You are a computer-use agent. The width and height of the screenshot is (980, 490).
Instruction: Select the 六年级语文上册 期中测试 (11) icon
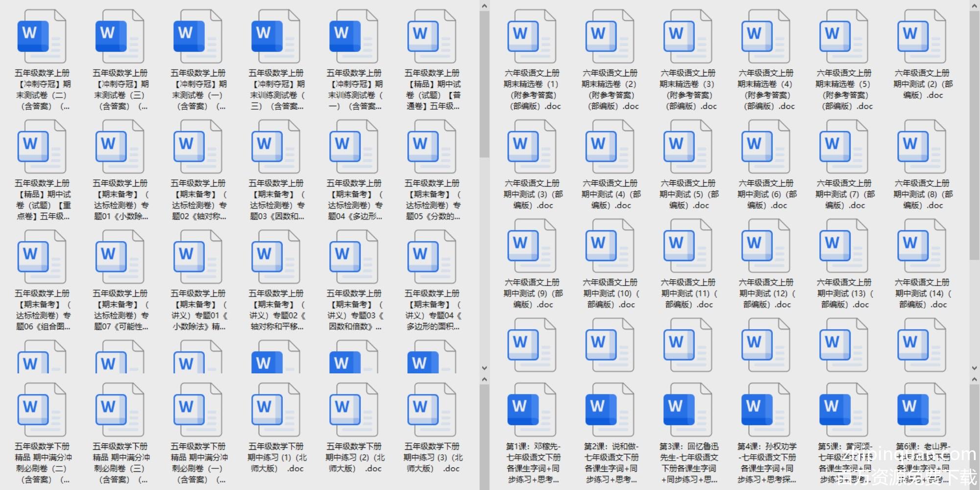[687, 245]
